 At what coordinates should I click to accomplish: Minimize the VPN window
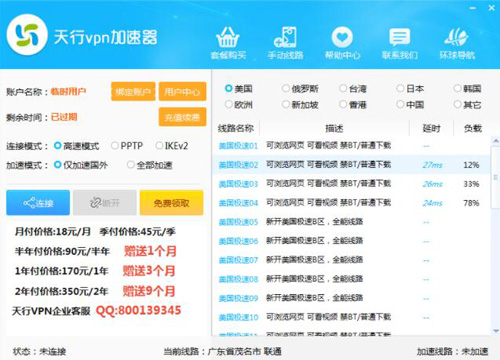(x=473, y=8)
